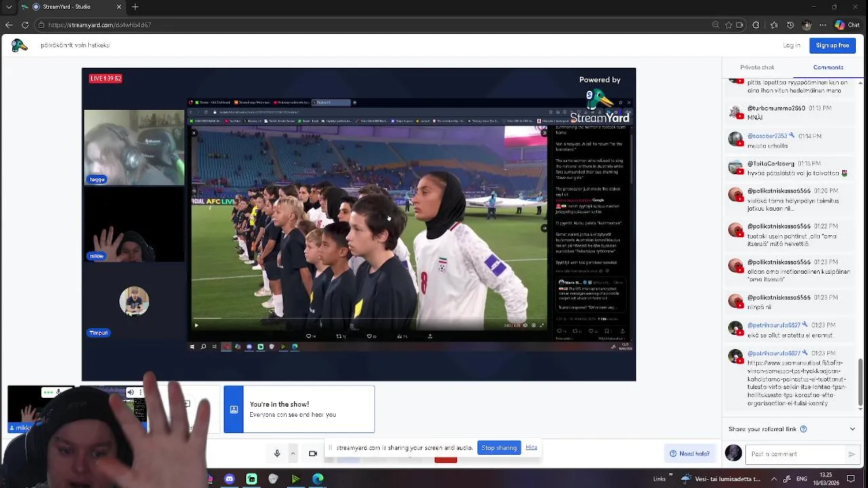This screenshot has height=488, width=868.
Task: Close the StreamYard - Studio tab
Action: pos(119,7)
